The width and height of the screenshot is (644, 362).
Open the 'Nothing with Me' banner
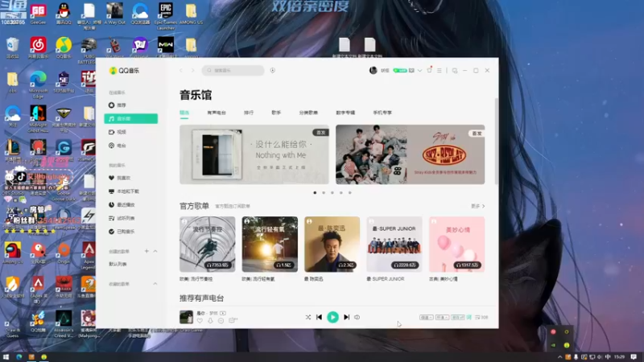click(254, 154)
